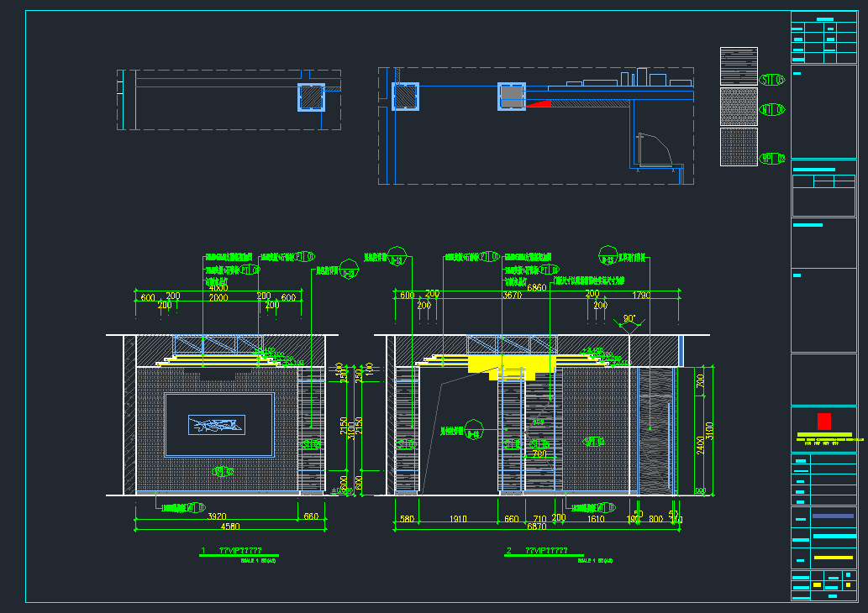Select the ST 05 material tag in legend

click(x=771, y=80)
